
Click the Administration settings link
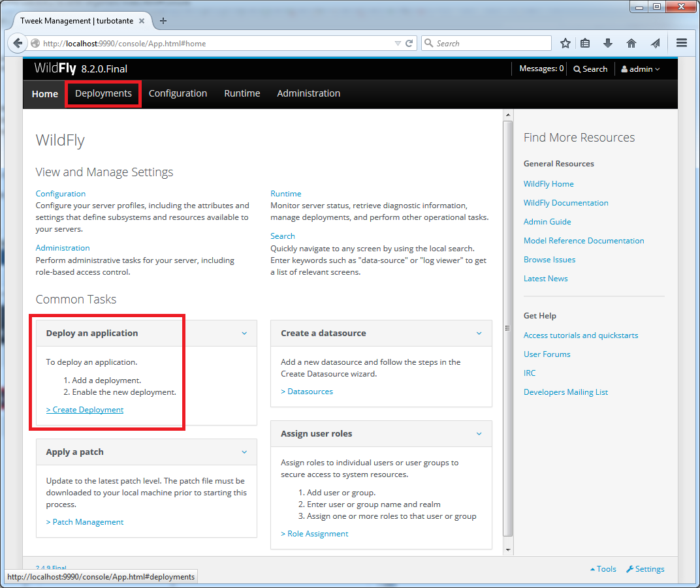point(63,247)
